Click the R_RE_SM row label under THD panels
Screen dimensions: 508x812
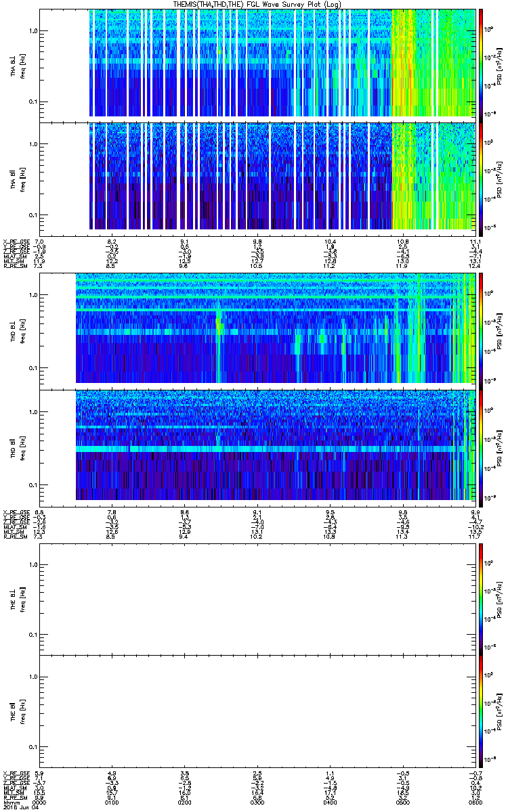pos(16,537)
